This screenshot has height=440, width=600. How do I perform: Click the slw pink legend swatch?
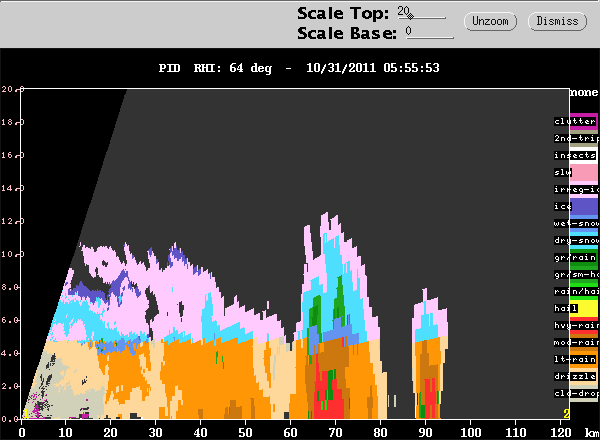[x=584, y=173]
